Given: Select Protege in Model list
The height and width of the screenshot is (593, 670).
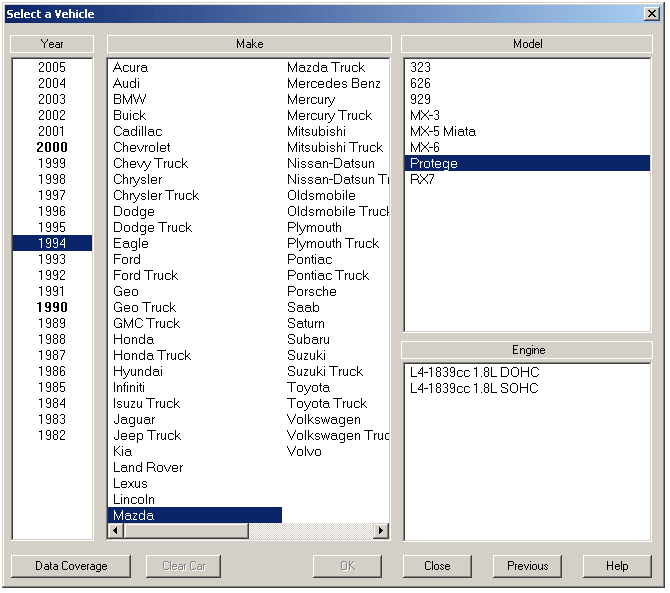Looking at the screenshot, I should click(x=527, y=163).
